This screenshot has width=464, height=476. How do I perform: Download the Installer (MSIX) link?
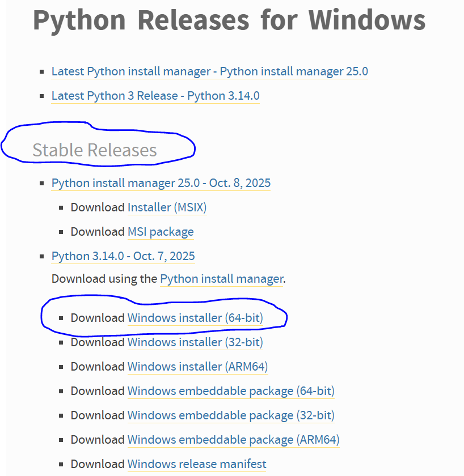167,207
